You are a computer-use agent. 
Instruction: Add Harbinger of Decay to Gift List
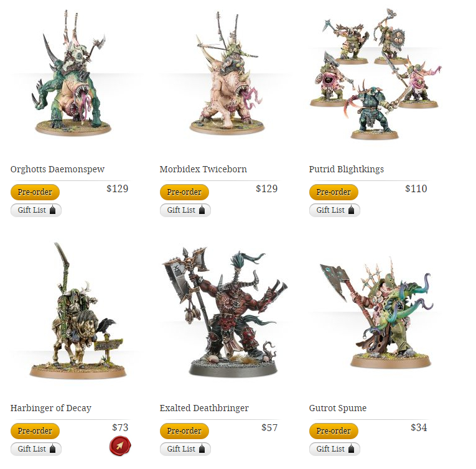(36, 449)
